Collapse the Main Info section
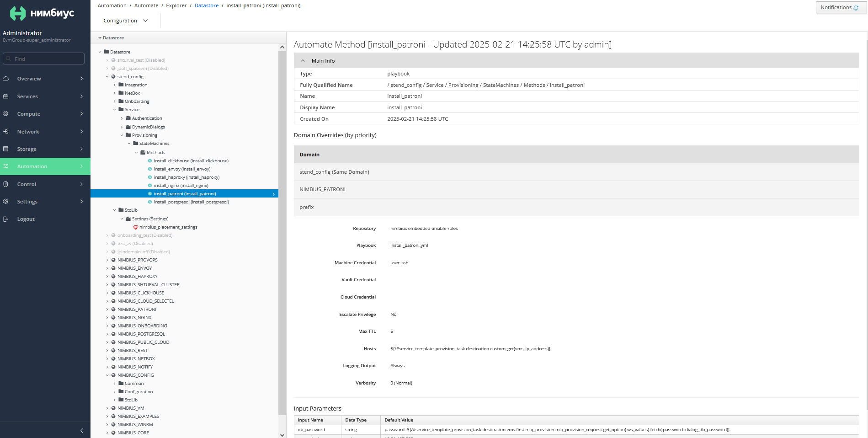 pos(303,61)
